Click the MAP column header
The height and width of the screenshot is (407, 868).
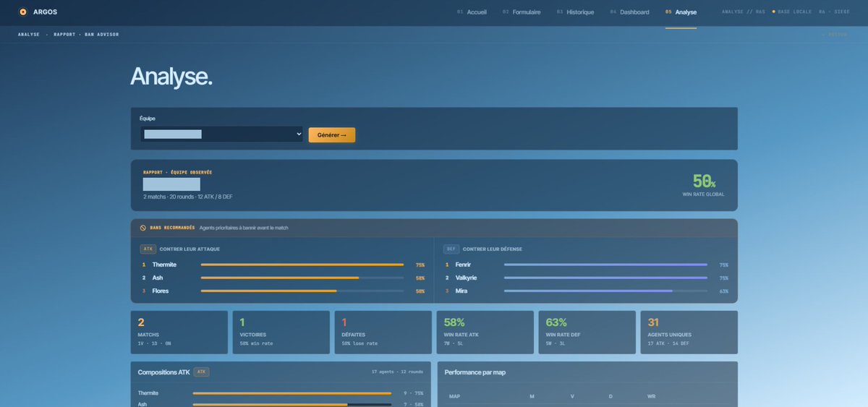[x=454, y=396]
